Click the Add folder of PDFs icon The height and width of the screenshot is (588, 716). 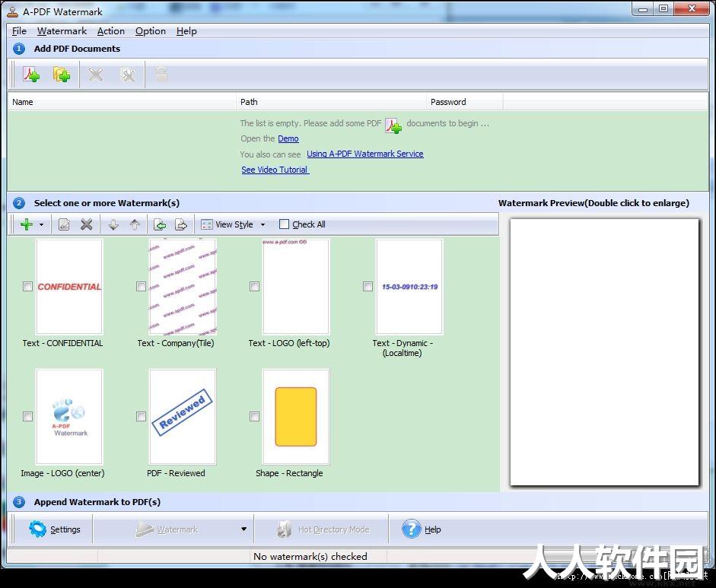(62, 74)
